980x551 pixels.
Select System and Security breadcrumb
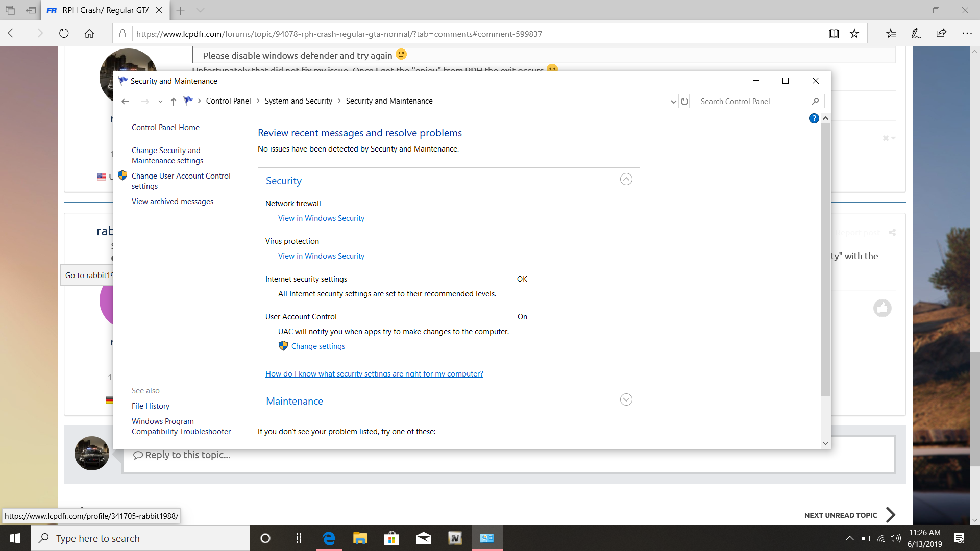pyautogui.click(x=298, y=101)
